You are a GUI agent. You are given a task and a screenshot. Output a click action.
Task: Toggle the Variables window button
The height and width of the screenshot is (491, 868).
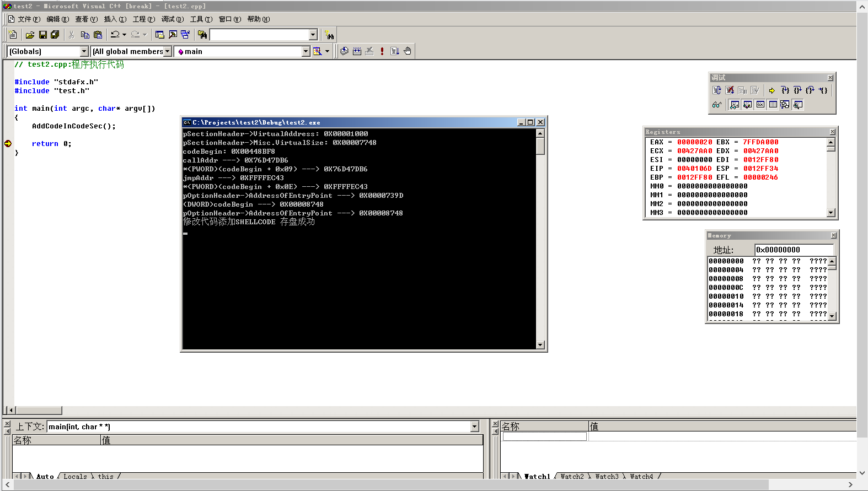(x=747, y=105)
